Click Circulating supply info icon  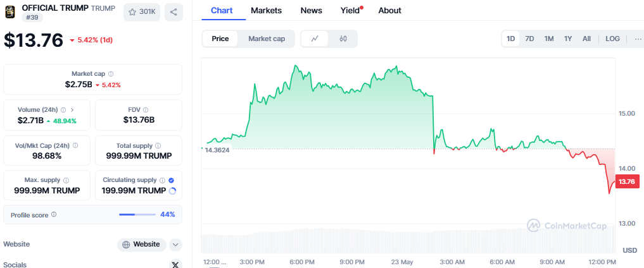(162, 180)
